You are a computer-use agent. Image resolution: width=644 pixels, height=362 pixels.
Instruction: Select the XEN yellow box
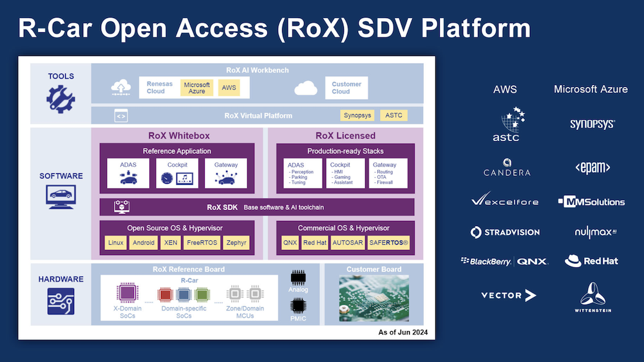coord(171,243)
